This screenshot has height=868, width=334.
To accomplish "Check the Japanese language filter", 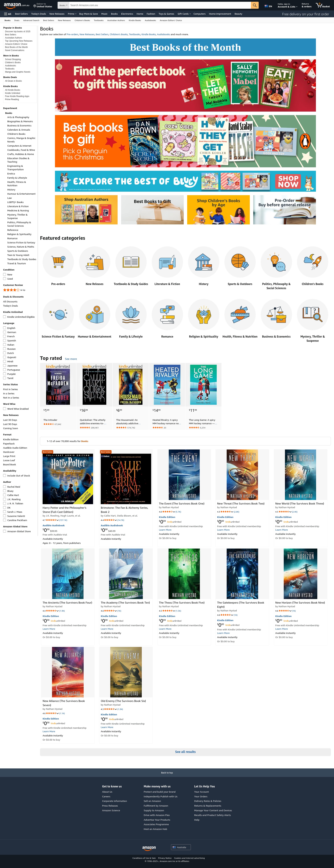I will [5, 366].
